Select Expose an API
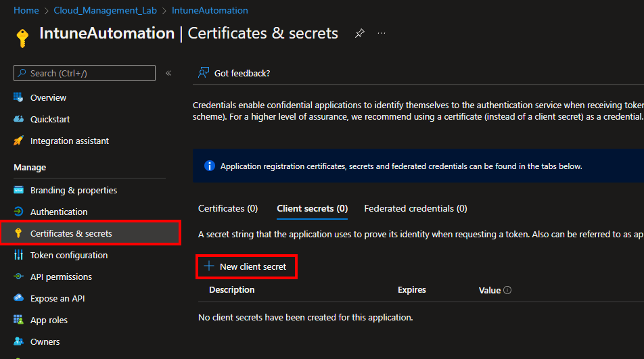Viewport: 644px width, 359px height. click(x=57, y=298)
